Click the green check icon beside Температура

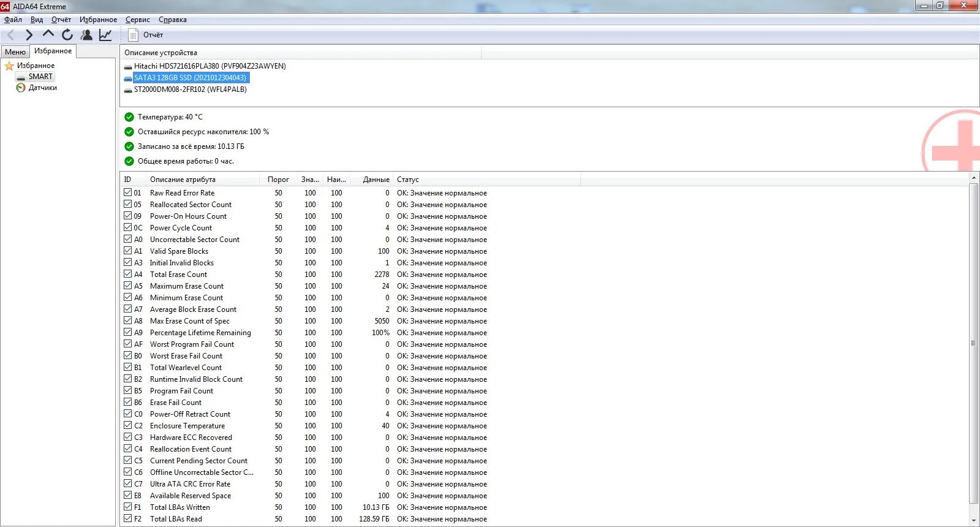(x=129, y=117)
